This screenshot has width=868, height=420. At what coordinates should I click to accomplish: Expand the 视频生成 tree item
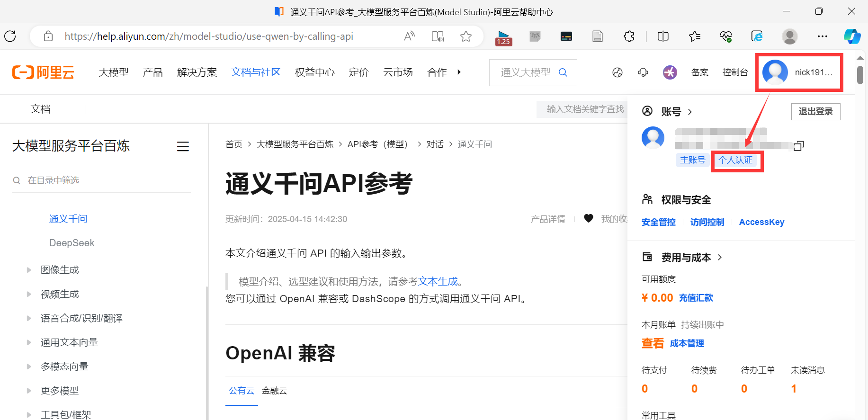coord(29,294)
